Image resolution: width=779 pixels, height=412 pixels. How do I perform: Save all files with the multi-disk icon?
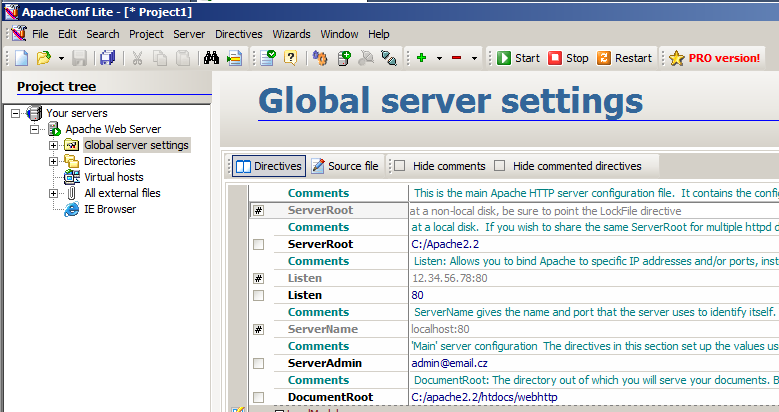click(x=107, y=58)
